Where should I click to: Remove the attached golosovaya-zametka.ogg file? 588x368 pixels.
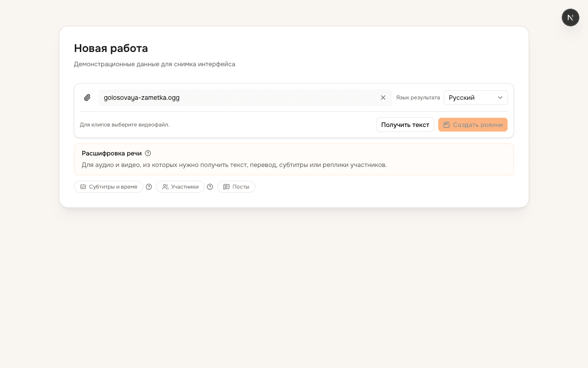tap(383, 98)
